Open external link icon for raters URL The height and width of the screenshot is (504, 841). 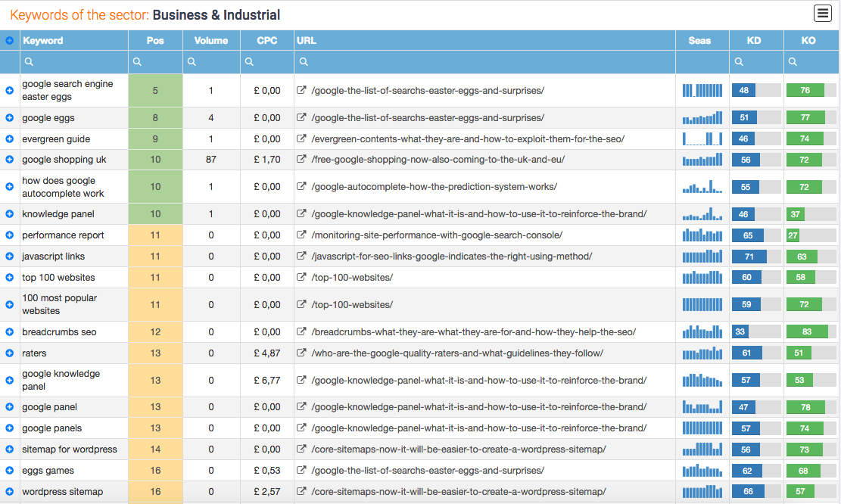click(x=301, y=353)
